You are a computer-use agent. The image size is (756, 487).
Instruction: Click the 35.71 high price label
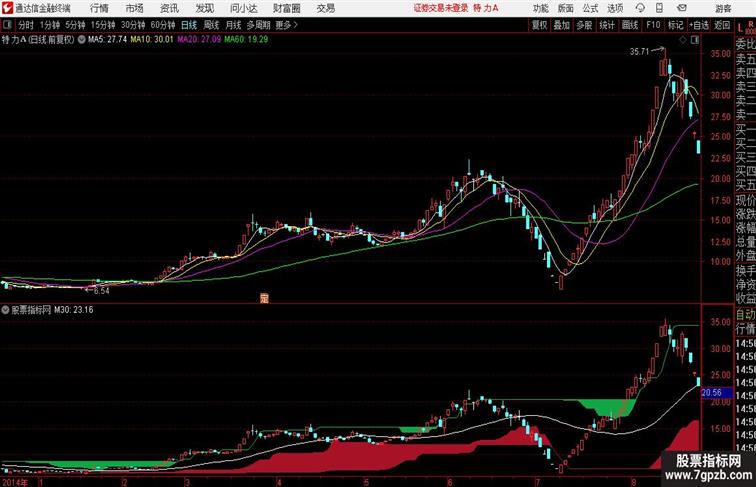640,52
